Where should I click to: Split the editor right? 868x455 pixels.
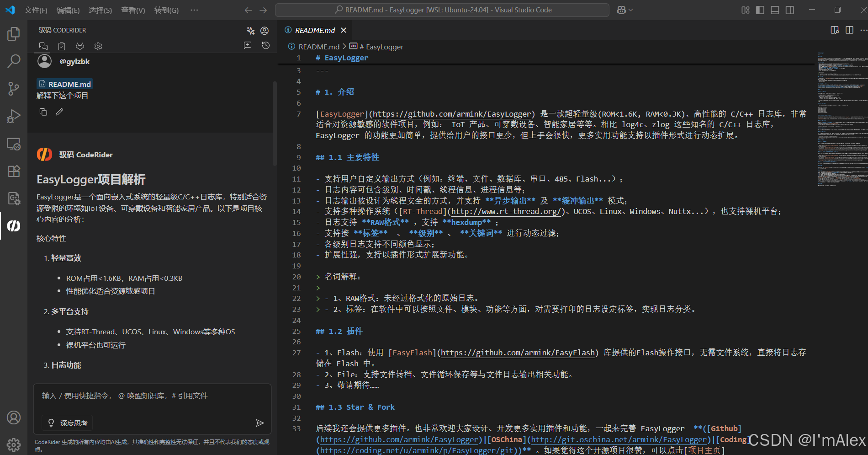click(849, 30)
